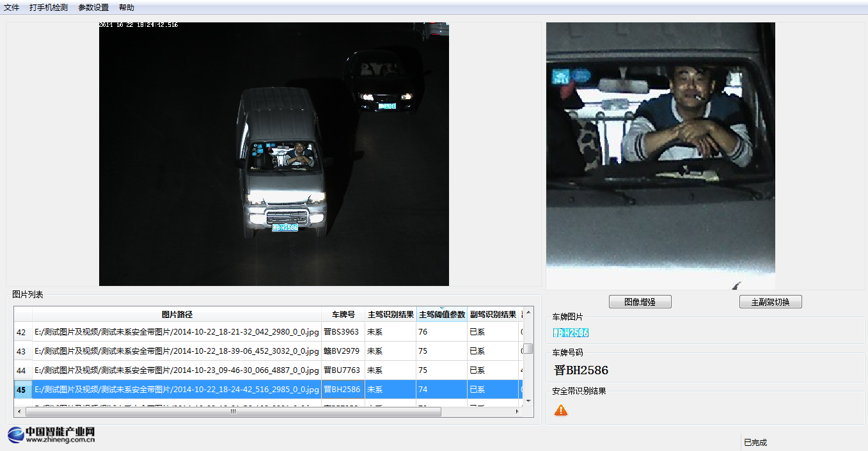Image resolution: width=868 pixels, height=451 pixels.
Task: Click the orange seatbelt warning icon
Action: coord(560,410)
